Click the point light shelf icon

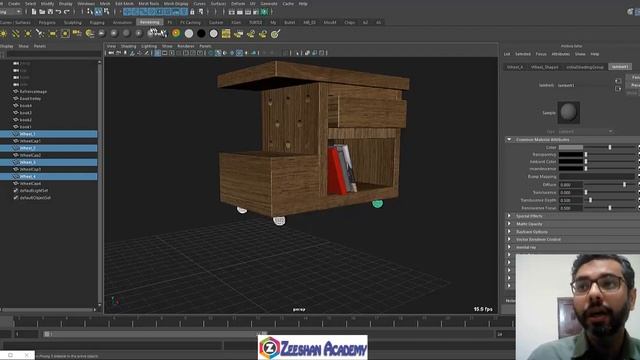point(28,33)
